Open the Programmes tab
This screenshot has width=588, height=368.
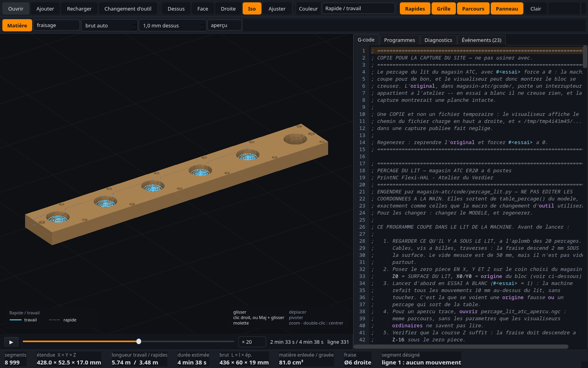[x=399, y=40]
